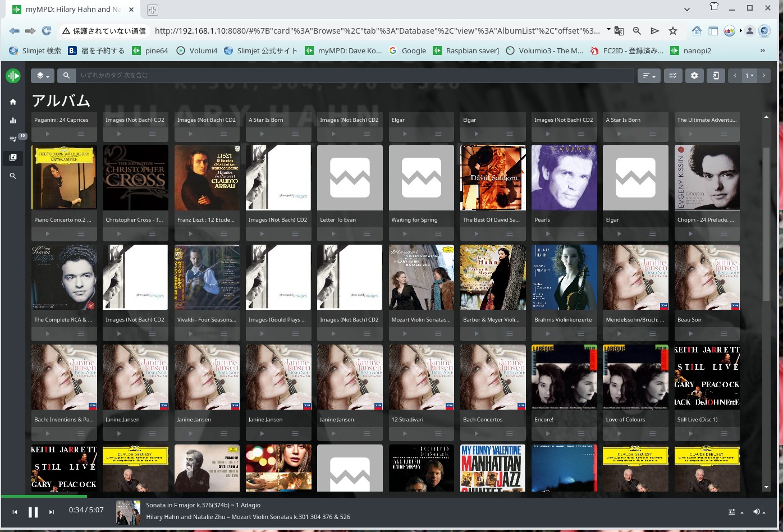Screen dimensions: 783x532
Task: Mute audio with the volume speaker icon
Action: [757, 511]
